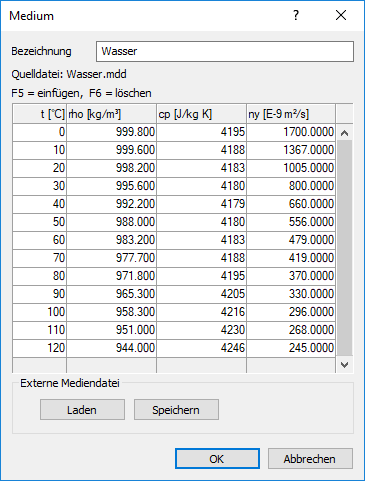This screenshot has height=481, width=365.
Task: Click the cp [J/kg K] column header
Action: 202,114
